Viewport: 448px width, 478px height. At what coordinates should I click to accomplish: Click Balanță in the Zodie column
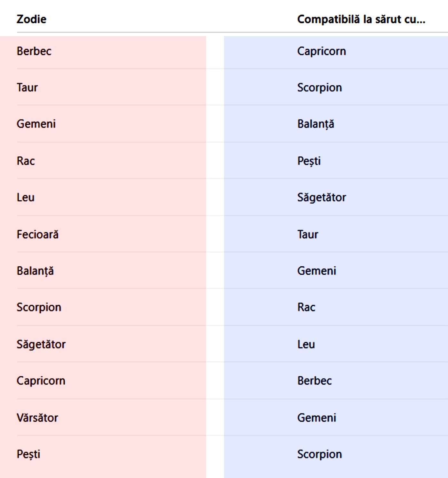pos(35,271)
